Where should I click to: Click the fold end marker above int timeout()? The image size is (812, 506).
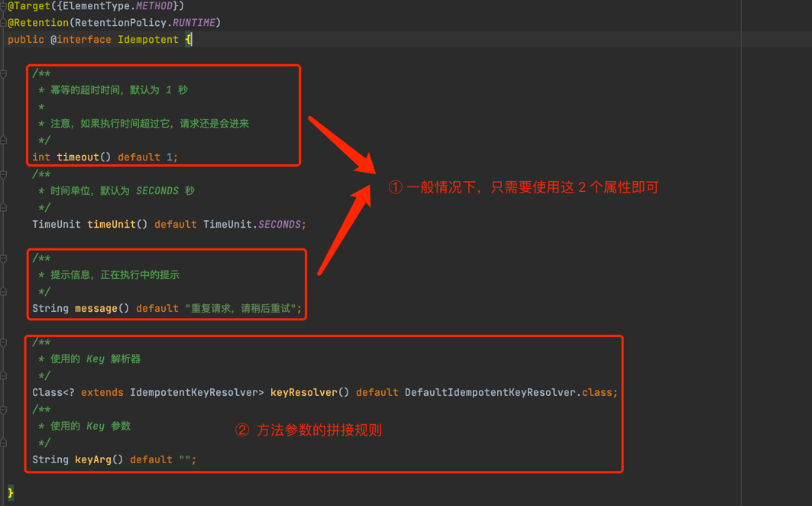pyautogui.click(x=4, y=141)
